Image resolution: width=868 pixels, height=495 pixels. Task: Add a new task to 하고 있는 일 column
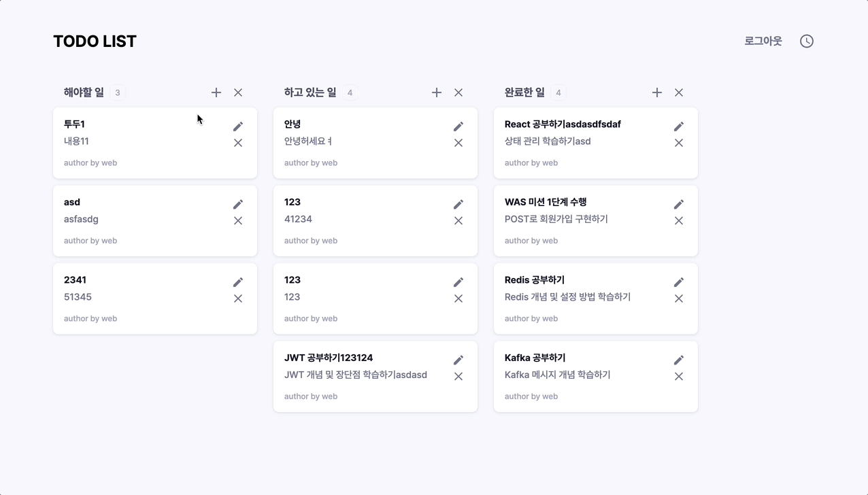click(x=436, y=92)
